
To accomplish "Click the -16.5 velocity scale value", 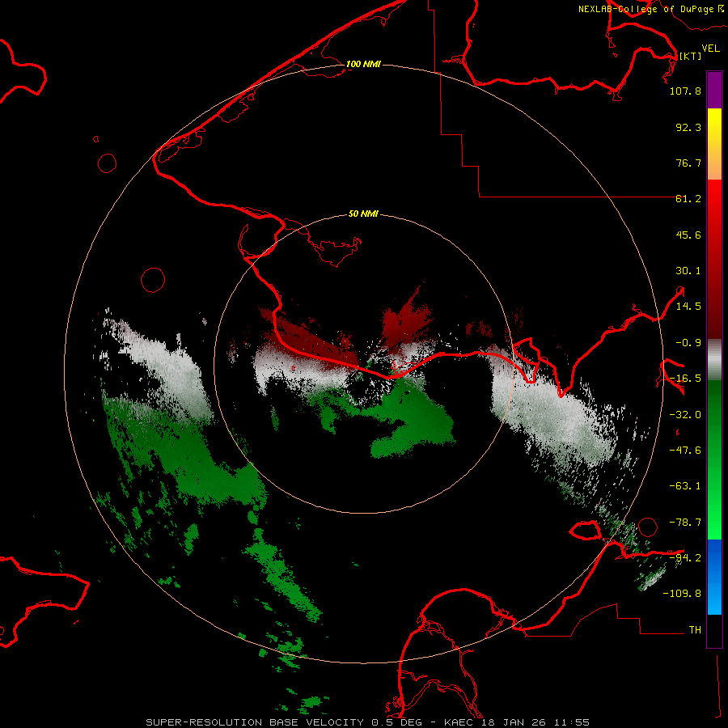I will coord(685,379).
